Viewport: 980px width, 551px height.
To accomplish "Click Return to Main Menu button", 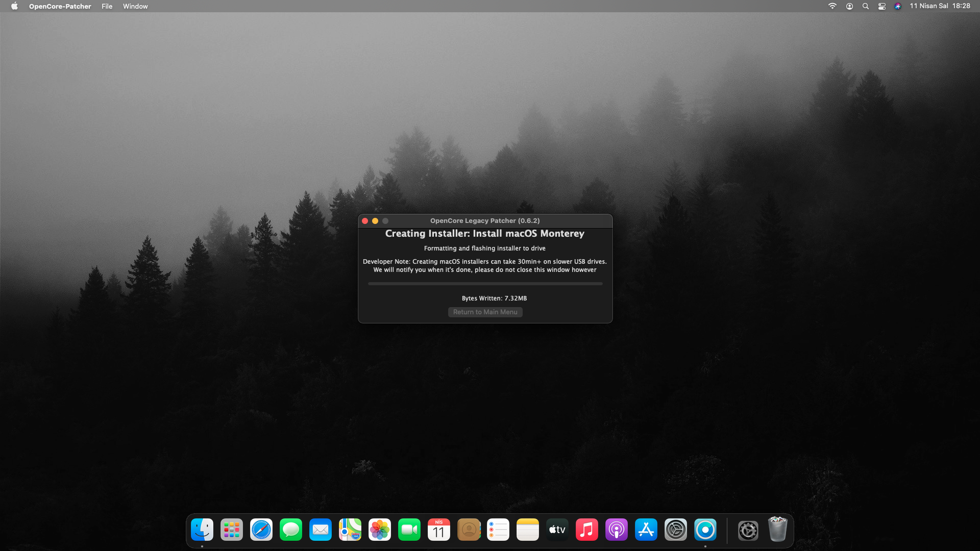I will tap(485, 312).
